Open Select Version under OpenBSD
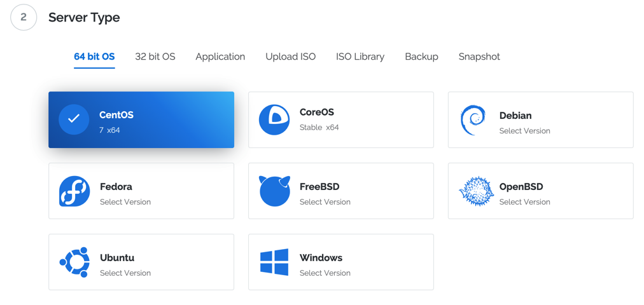Screen dimensions: 644x305 [x=524, y=202]
